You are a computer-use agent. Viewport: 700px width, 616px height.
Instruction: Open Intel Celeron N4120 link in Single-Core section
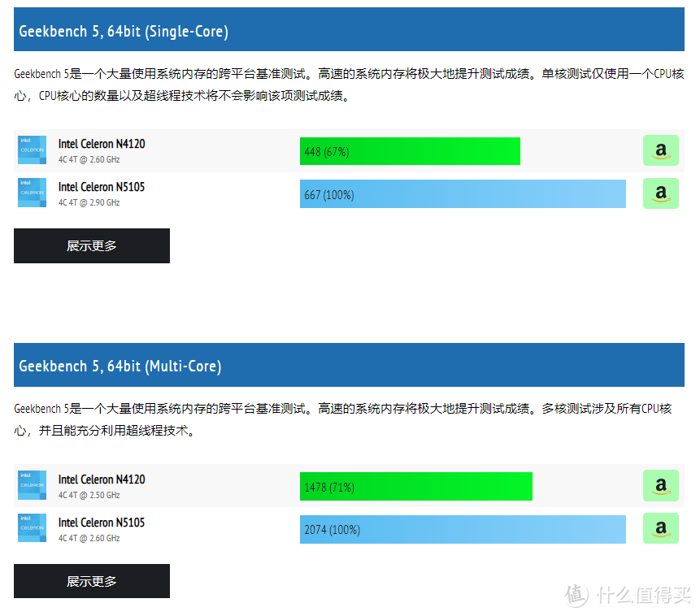(102, 144)
